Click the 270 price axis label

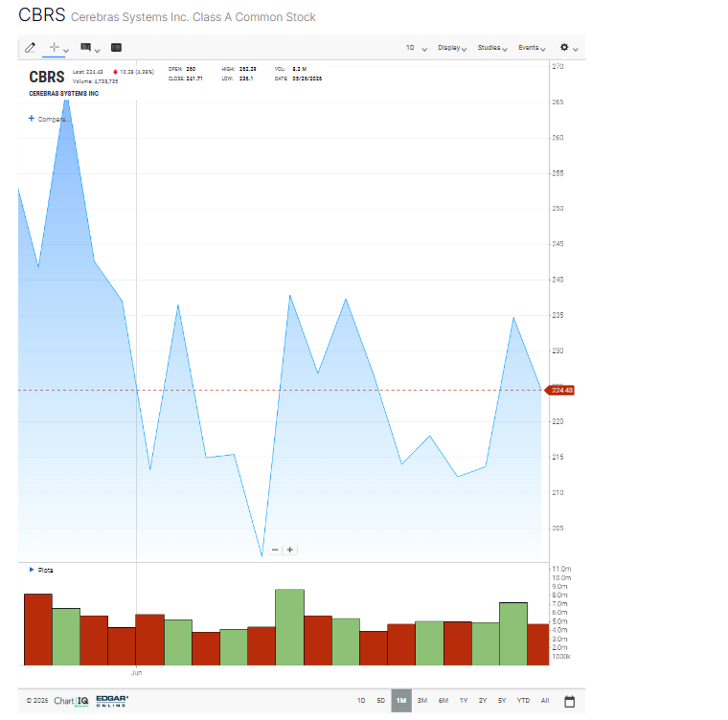(557, 66)
